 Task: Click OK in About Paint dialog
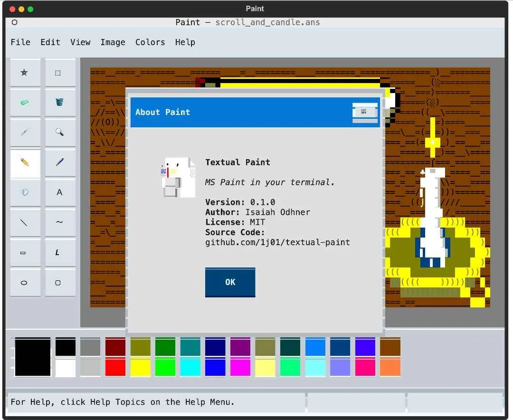pyautogui.click(x=230, y=282)
